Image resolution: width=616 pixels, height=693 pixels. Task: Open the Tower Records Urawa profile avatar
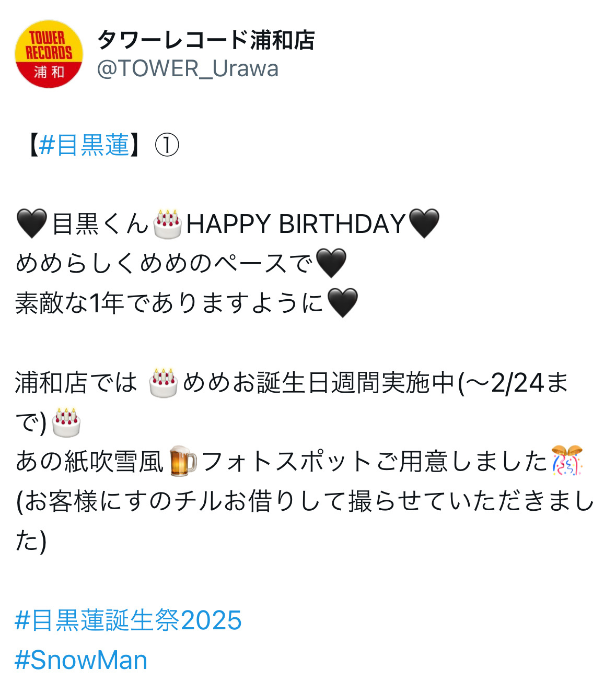49,54
